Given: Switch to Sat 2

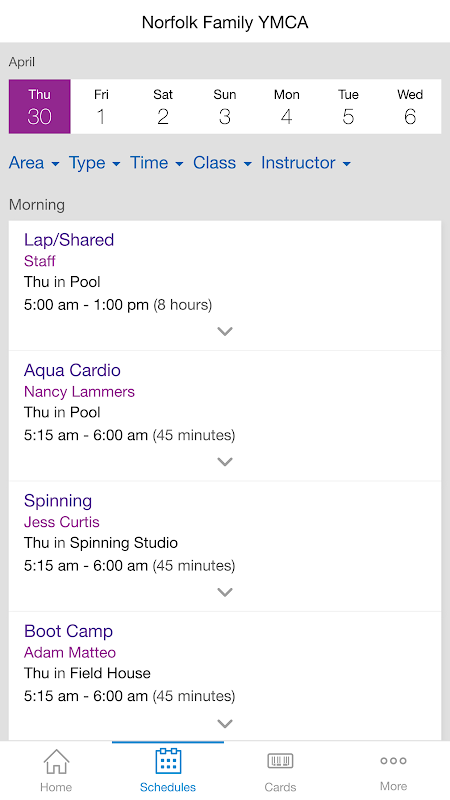Looking at the screenshot, I should click(163, 107).
